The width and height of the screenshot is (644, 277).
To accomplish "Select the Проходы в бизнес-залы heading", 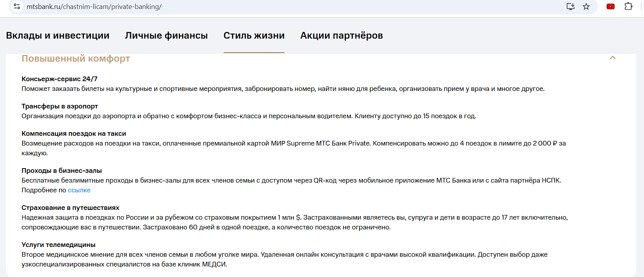I will [62, 170].
